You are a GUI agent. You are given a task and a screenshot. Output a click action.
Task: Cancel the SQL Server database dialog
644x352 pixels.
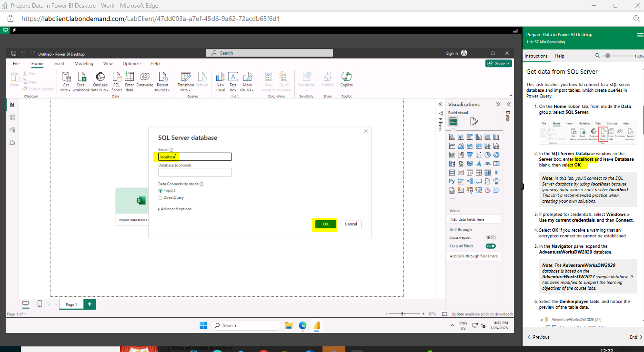tap(351, 224)
